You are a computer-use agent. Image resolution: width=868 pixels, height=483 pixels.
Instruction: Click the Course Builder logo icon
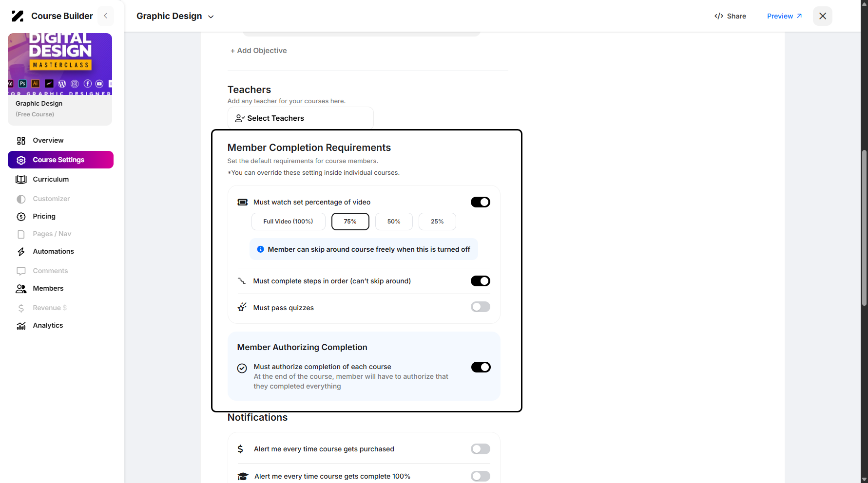point(18,16)
